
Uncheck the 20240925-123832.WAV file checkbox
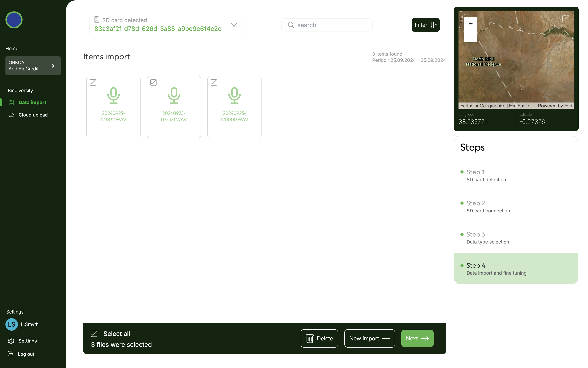click(x=93, y=82)
